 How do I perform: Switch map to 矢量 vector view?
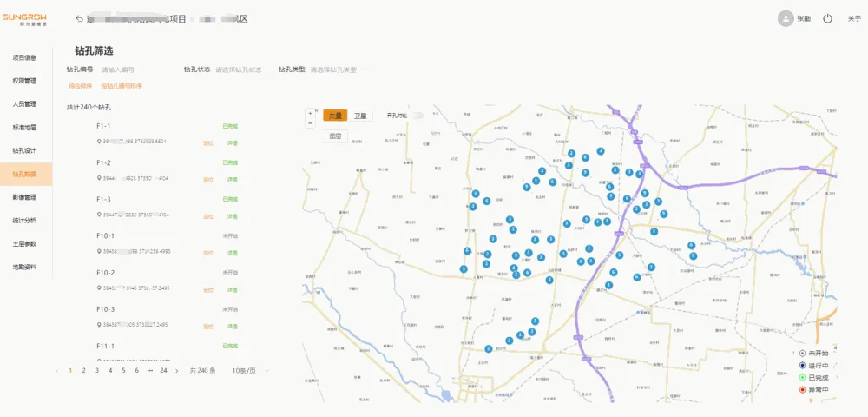click(335, 116)
